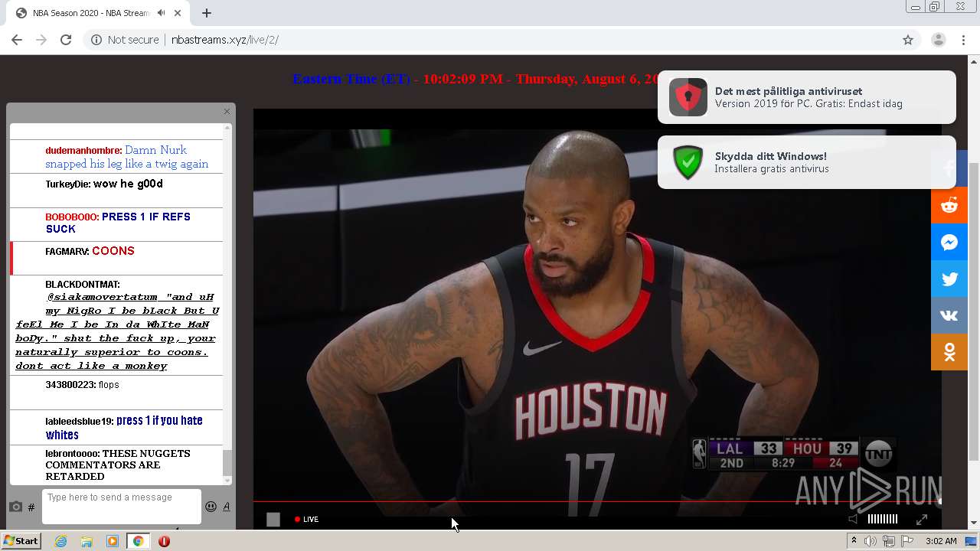Image resolution: width=980 pixels, height=551 pixels.
Task: Share on Odnoklassniki
Action: (949, 352)
